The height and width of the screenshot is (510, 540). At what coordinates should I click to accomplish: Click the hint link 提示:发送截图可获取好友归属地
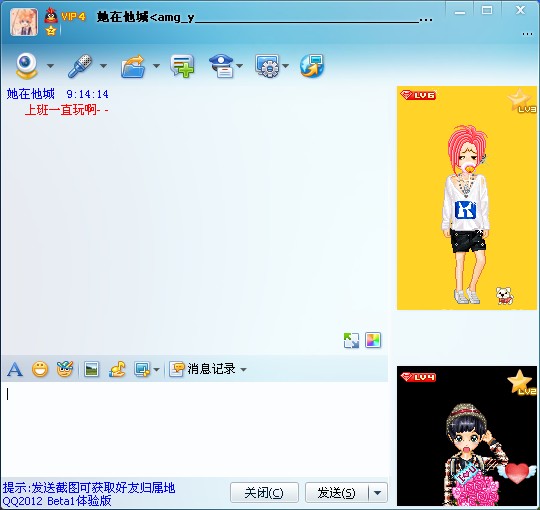coord(89,488)
